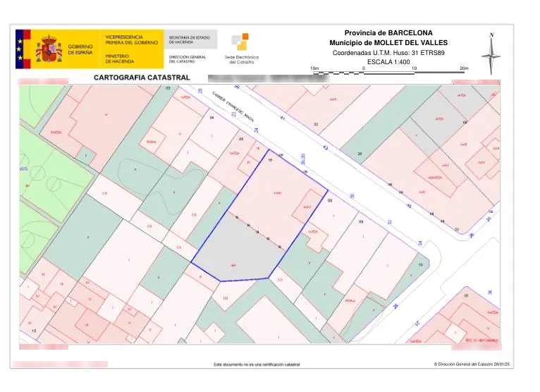Click the Carrer Francesc Macià street label
The height and width of the screenshot is (392, 540).
[x=233, y=106]
